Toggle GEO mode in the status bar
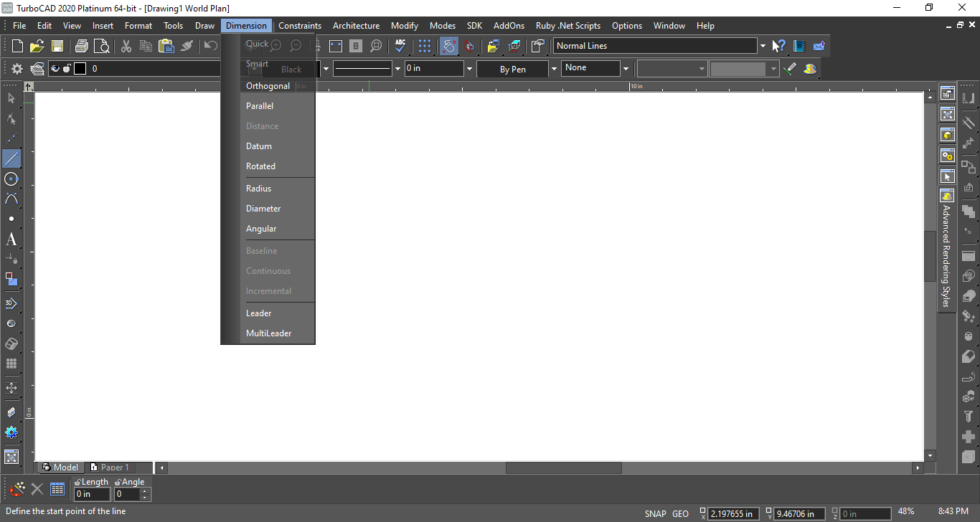 pos(681,513)
